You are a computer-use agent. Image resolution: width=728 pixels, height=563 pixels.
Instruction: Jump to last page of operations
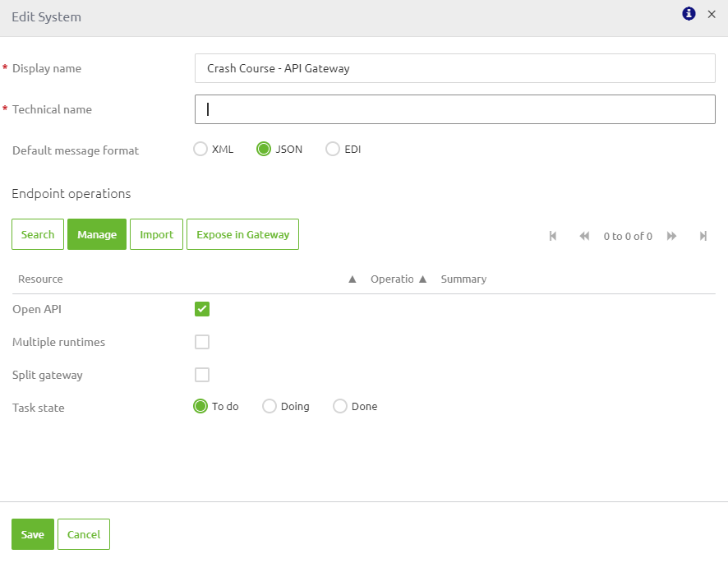(703, 236)
